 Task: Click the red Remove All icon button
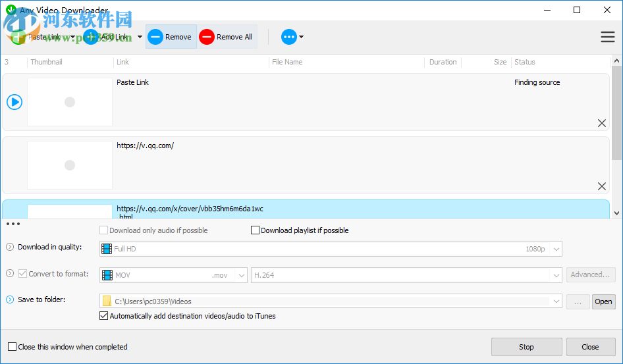pos(207,37)
